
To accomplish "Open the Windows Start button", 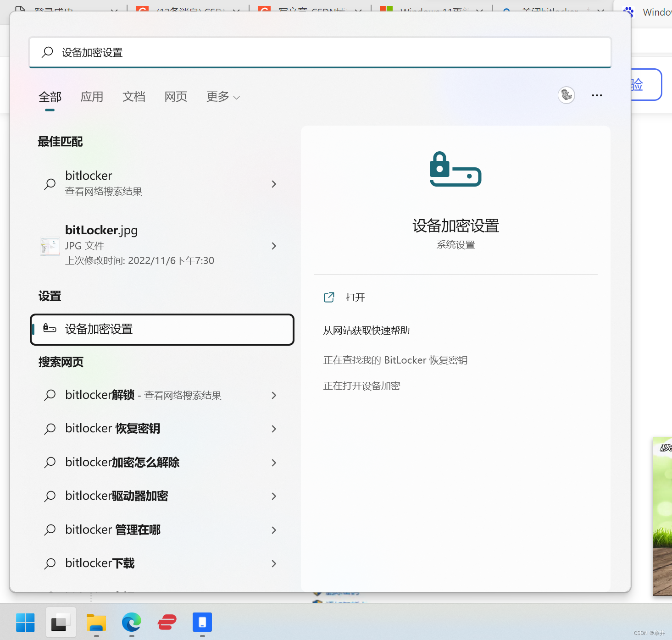I will 25,622.
